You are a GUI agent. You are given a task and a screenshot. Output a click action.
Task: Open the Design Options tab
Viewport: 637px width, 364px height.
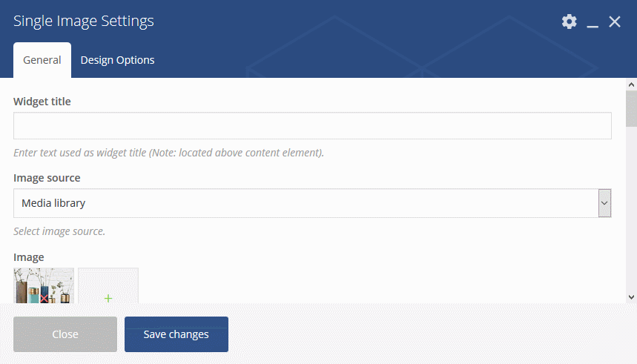pyautogui.click(x=117, y=60)
